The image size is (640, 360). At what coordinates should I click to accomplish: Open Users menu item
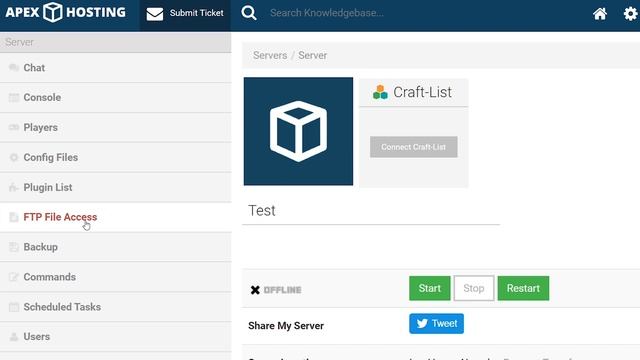116,337
